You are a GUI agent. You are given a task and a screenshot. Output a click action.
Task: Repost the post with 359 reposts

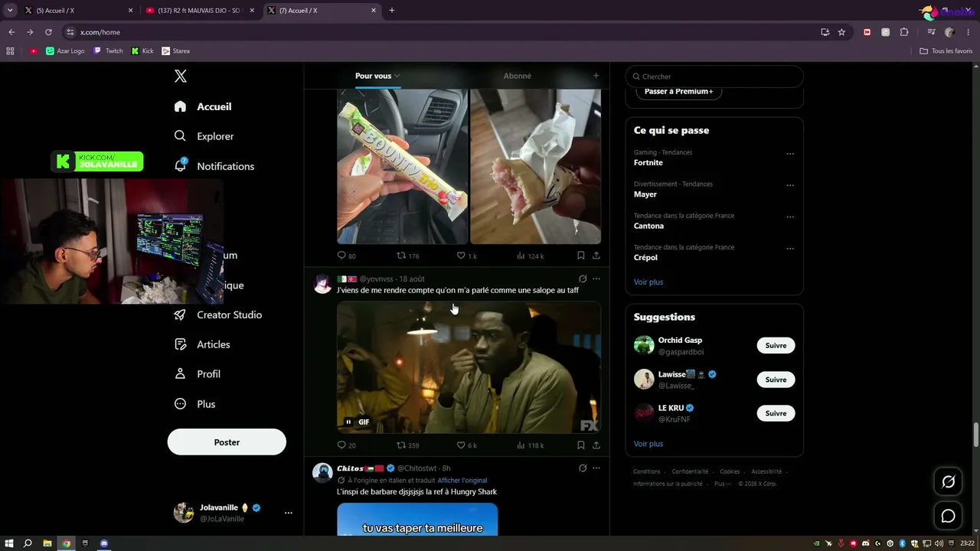(407, 445)
